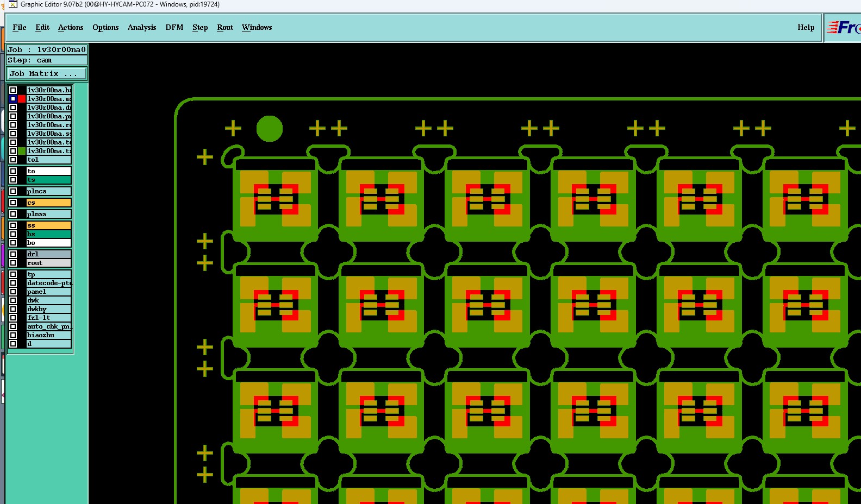Select the 1v30r00na.bs layer name
The image size is (861, 504).
[49, 90]
